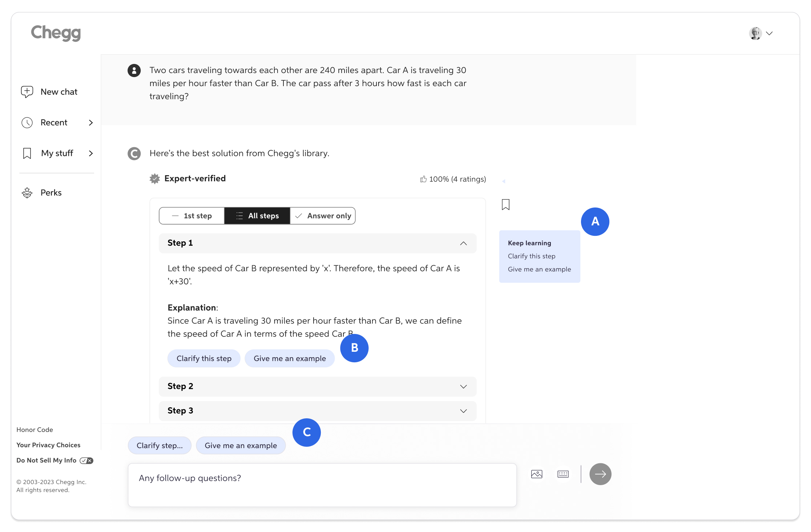Click the Clarify step... chip above input
This screenshot has width=811, height=532.
160,446
